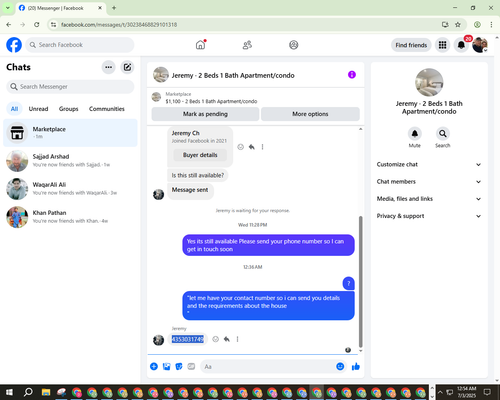Expand the Privacy & support section
Image resolution: width=500 pixels, height=400 pixels.
point(429,216)
